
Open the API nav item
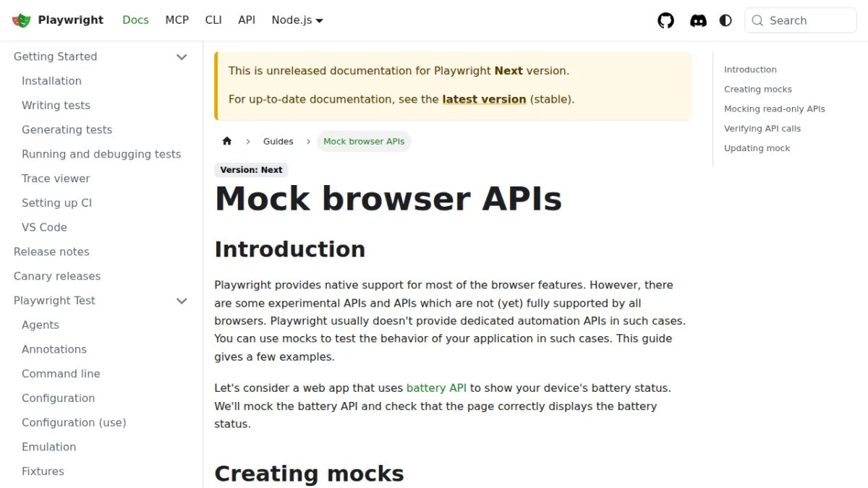tap(247, 20)
